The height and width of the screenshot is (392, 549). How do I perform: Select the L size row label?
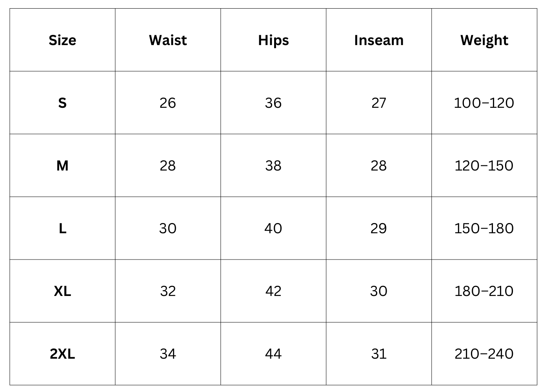(x=62, y=229)
